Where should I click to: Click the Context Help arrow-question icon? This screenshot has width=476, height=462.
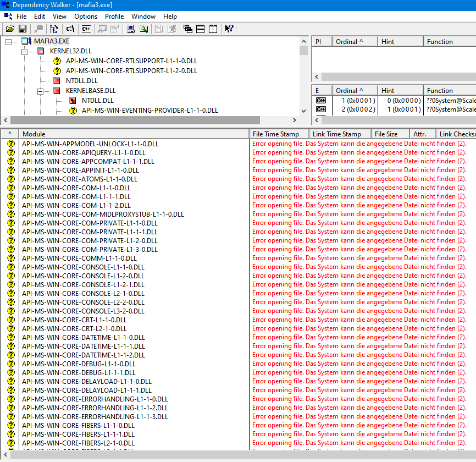click(229, 29)
